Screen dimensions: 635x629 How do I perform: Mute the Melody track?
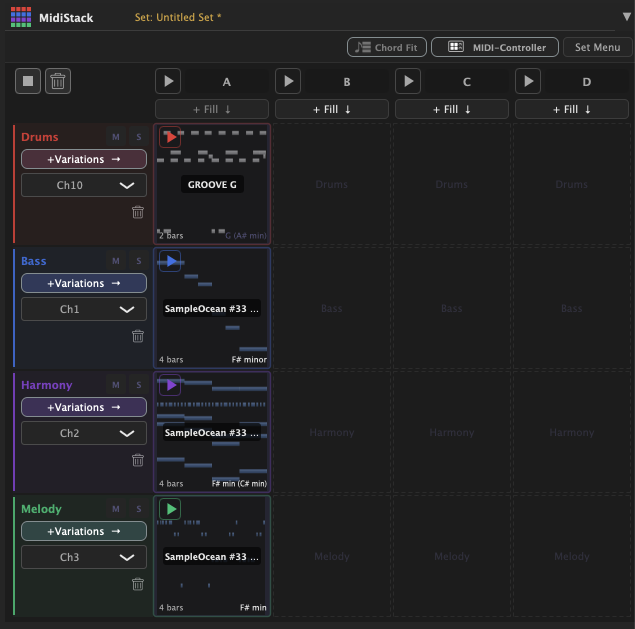pyautogui.click(x=116, y=509)
